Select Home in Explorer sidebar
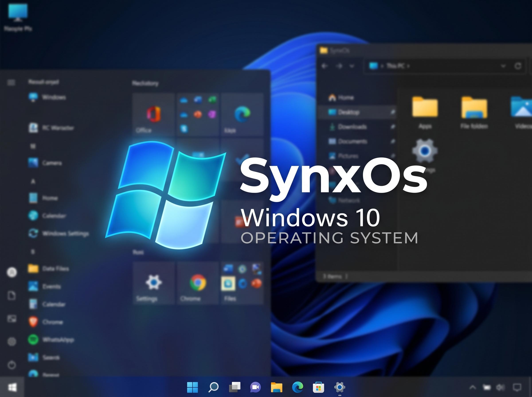 point(341,97)
